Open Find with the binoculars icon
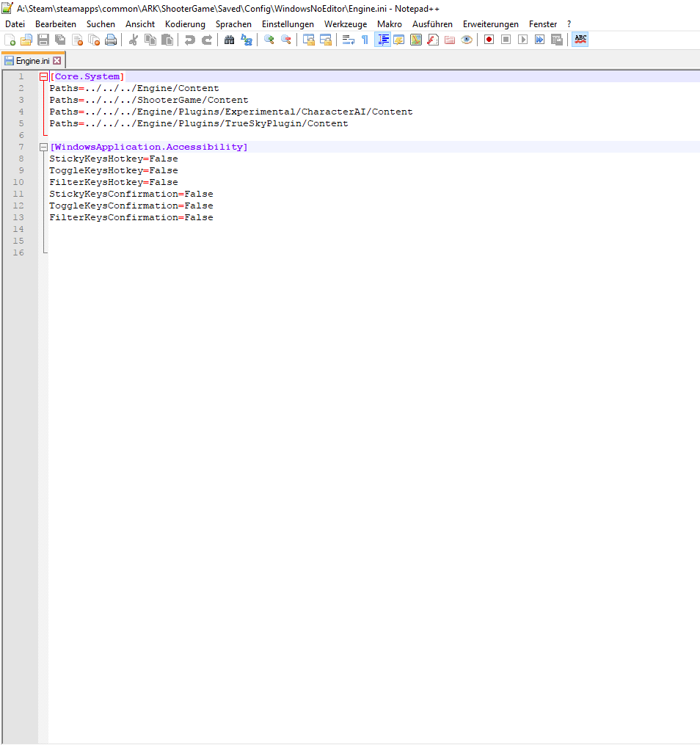The image size is (700, 745). [x=230, y=40]
